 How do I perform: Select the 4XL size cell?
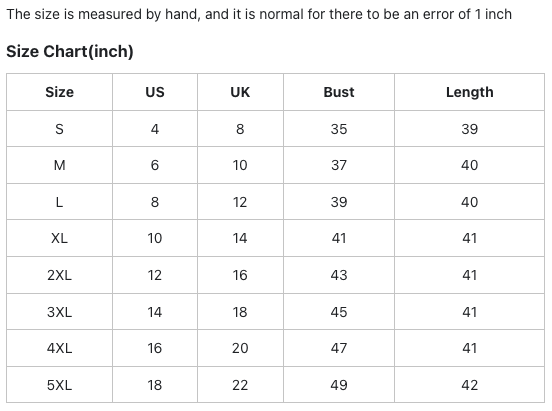pos(59,348)
